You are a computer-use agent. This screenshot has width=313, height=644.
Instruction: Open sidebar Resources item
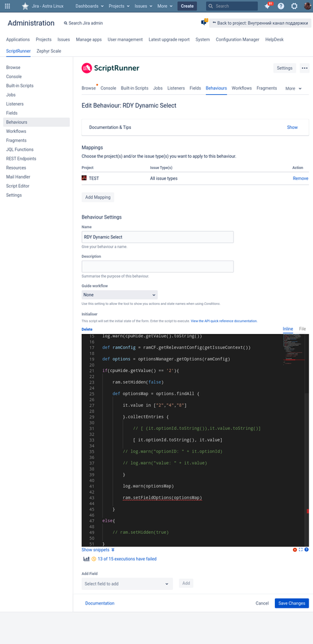(16, 168)
